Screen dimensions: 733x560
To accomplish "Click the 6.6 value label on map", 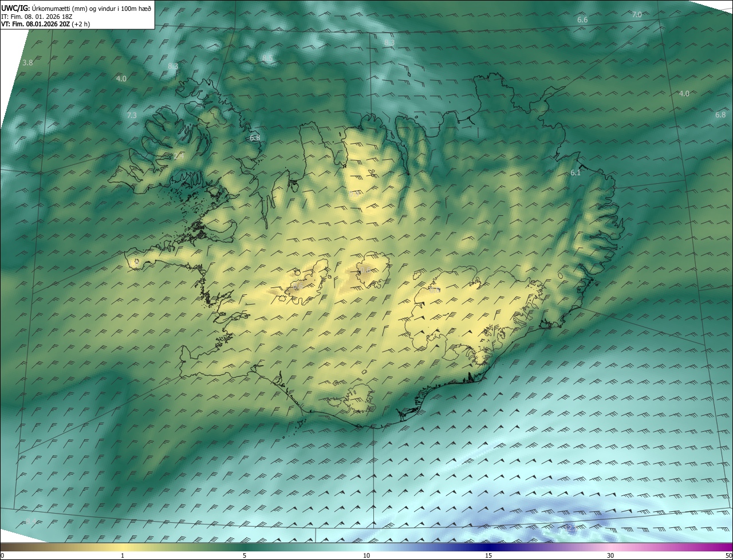I will [582, 20].
